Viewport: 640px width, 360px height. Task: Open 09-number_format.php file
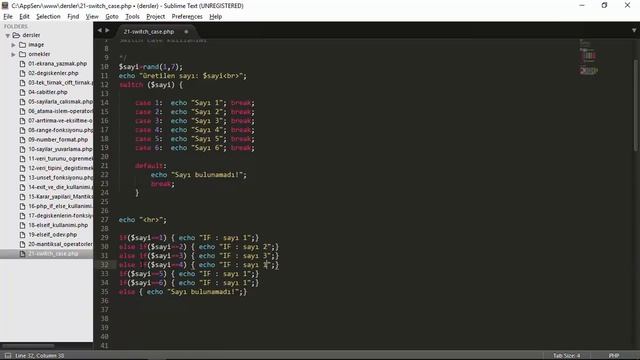tap(58, 140)
